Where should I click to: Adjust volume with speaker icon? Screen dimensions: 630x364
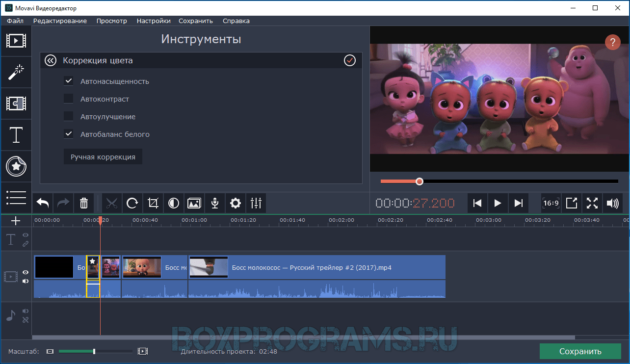[x=613, y=203]
